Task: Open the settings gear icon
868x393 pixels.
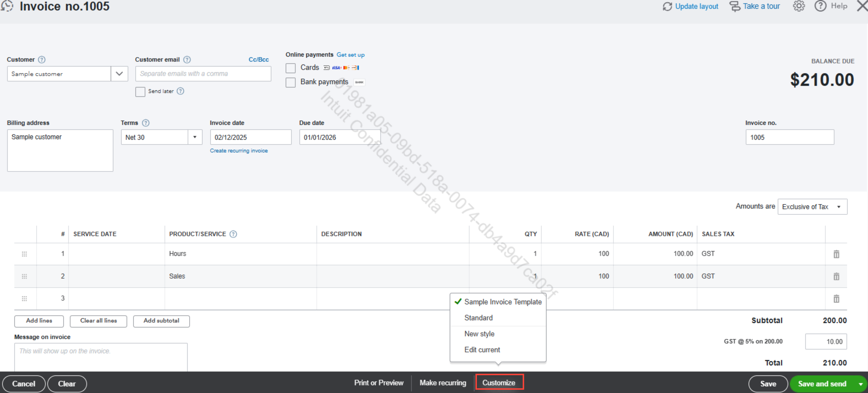Action: click(x=799, y=6)
